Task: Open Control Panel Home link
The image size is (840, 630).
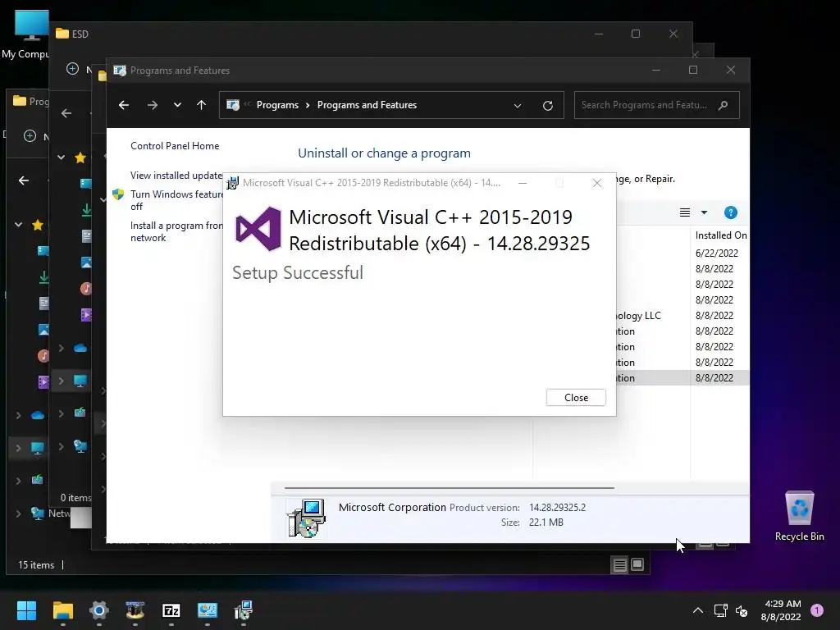Action: pos(175,146)
